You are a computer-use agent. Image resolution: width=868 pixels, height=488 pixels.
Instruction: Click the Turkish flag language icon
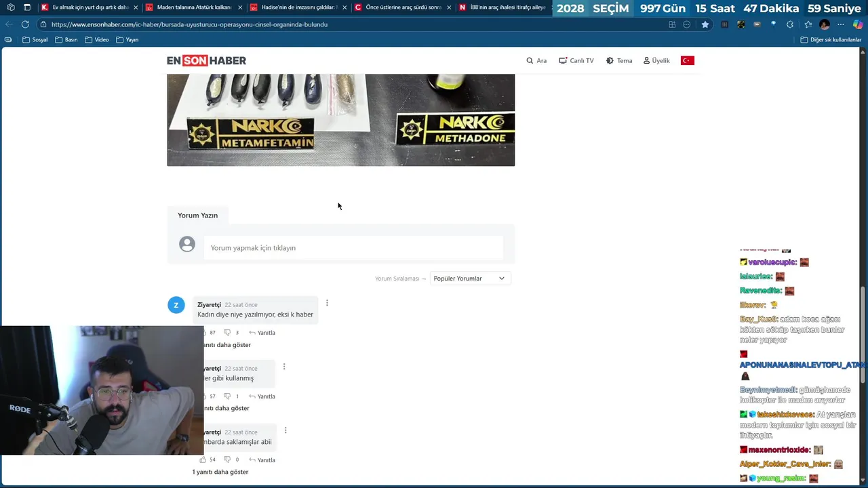pos(688,61)
